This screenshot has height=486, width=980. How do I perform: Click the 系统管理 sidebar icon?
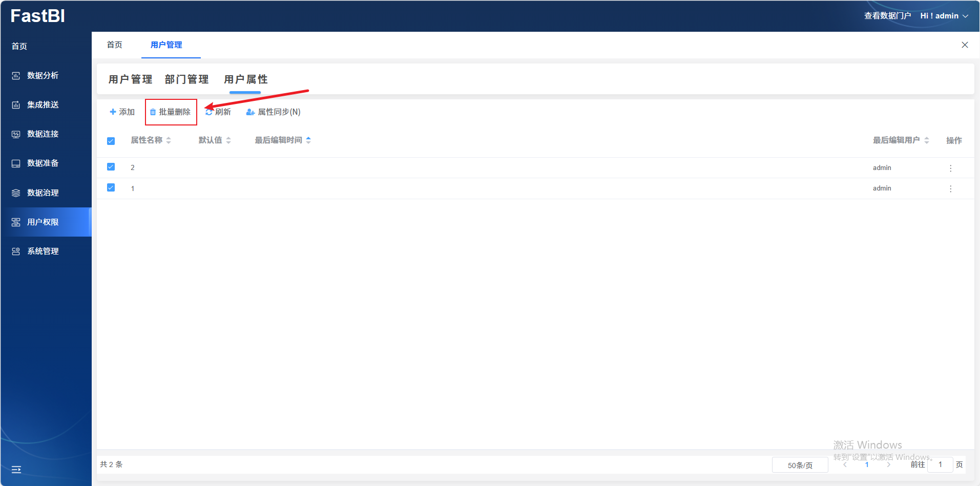click(16, 251)
